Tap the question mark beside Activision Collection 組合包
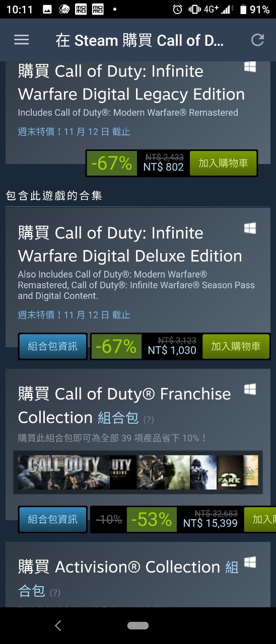This screenshot has width=276, height=644. coord(55,593)
